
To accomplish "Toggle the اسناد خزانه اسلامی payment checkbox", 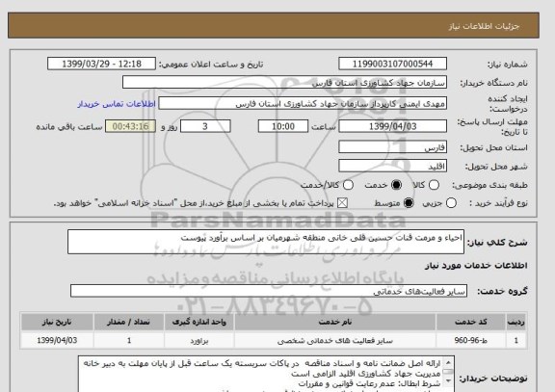I will pos(342,203).
